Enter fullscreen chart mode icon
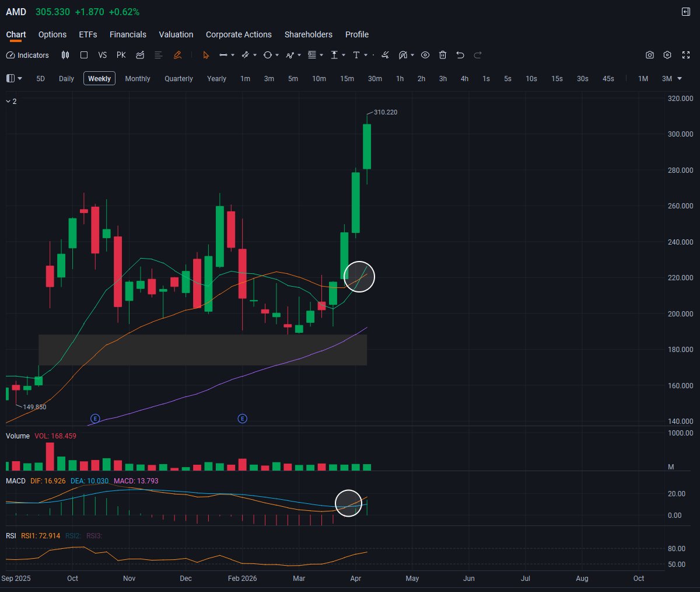The width and height of the screenshot is (700, 592). click(x=686, y=55)
